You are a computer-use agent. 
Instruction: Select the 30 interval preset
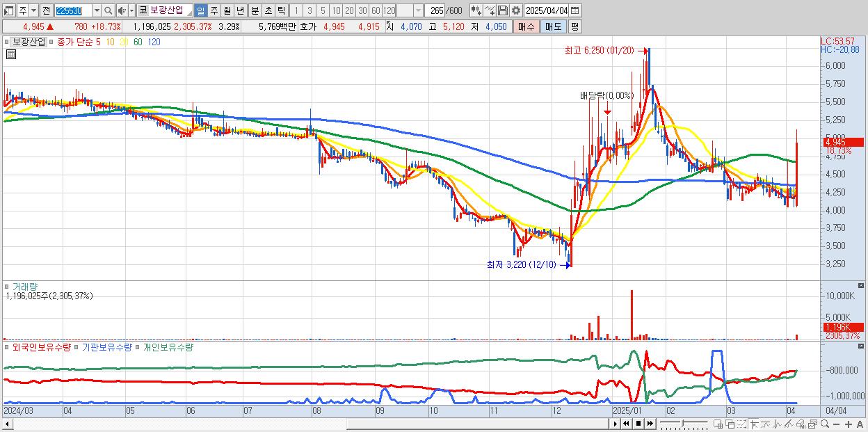click(362, 10)
